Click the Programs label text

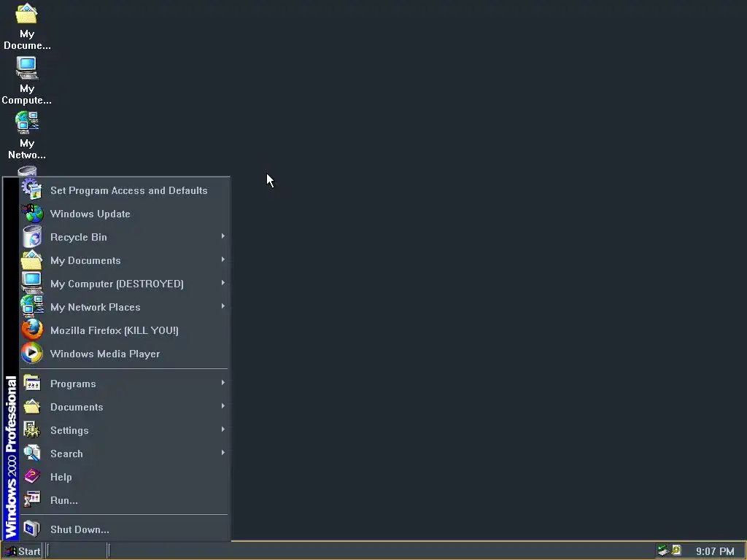(73, 384)
